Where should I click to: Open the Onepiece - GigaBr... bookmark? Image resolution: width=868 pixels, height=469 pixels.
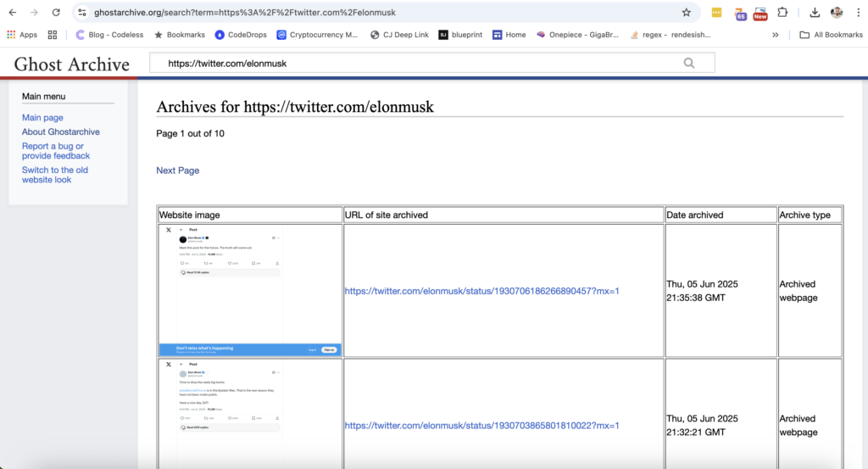click(x=577, y=34)
